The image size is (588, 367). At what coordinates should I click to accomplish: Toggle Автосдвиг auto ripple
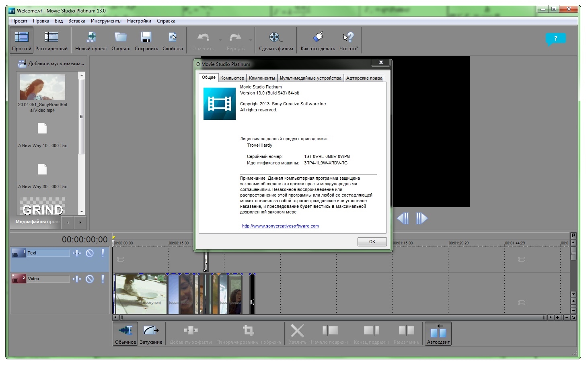[438, 334]
